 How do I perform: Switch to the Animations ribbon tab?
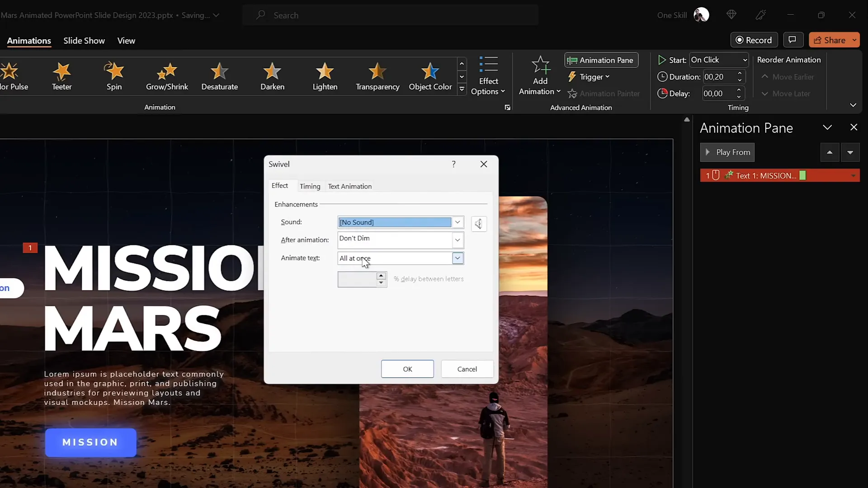[x=29, y=41]
